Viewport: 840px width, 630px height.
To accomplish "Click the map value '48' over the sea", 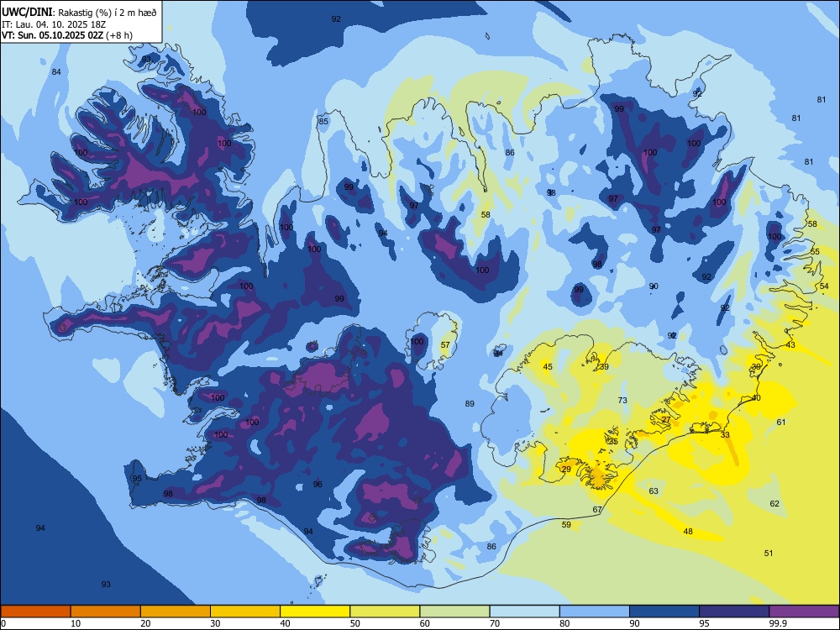I will click(688, 532).
